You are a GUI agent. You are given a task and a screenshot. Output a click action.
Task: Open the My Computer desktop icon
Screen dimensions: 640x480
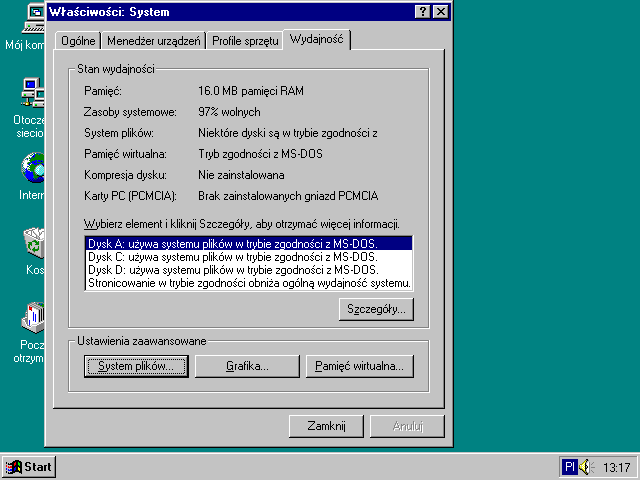coord(33,18)
